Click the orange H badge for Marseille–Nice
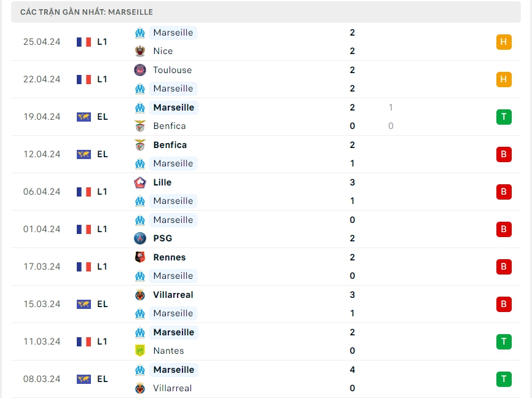The width and height of the screenshot is (532, 398). 504,42
